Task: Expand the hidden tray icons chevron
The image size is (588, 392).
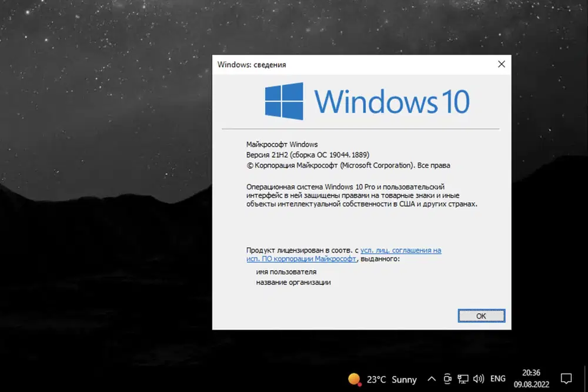Action: [x=432, y=379]
